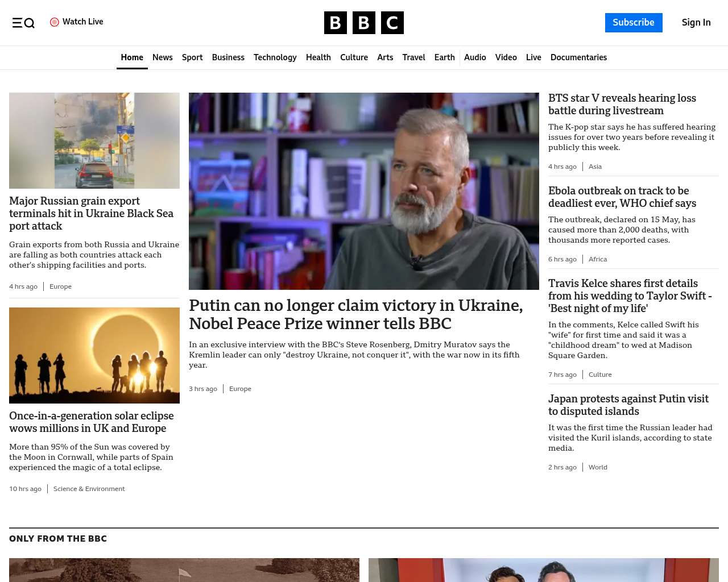This screenshot has height=582, width=728.
Task: Open the Business nav item
Action: (228, 57)
